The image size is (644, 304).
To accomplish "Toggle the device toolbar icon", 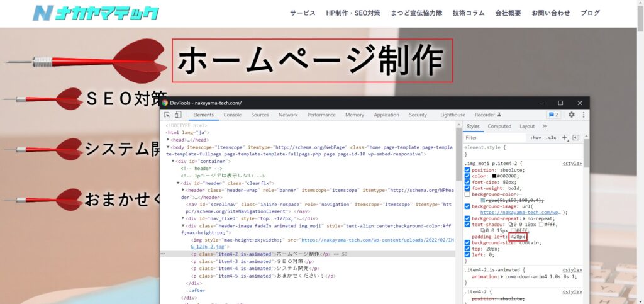I will click(178, 115).
